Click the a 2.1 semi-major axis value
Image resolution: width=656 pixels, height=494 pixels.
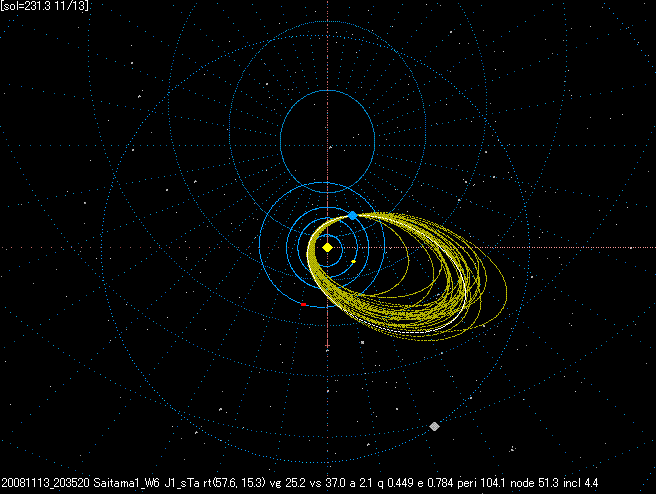pyautogui.click(x=361, y=483)
